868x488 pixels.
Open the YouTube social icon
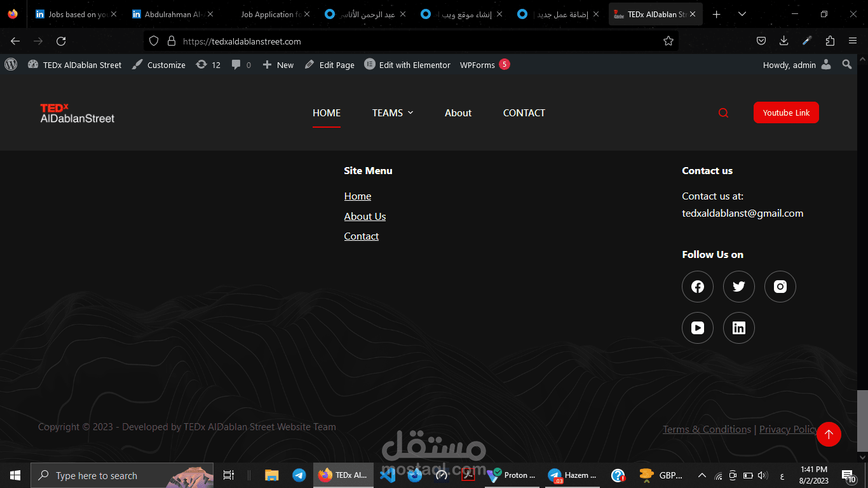point(698,328)
